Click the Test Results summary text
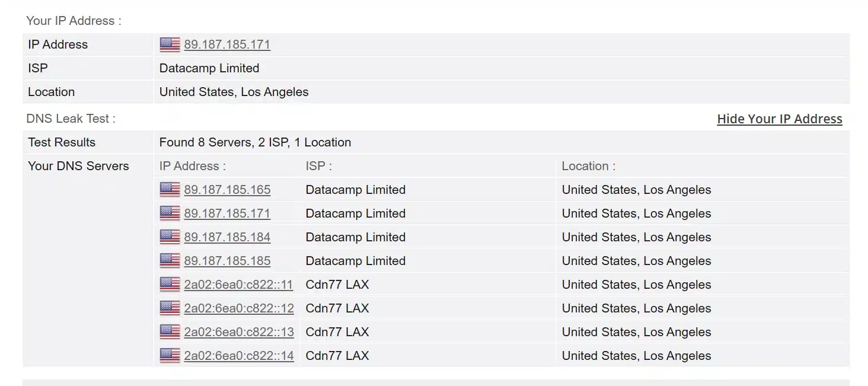 coord(255,142)
